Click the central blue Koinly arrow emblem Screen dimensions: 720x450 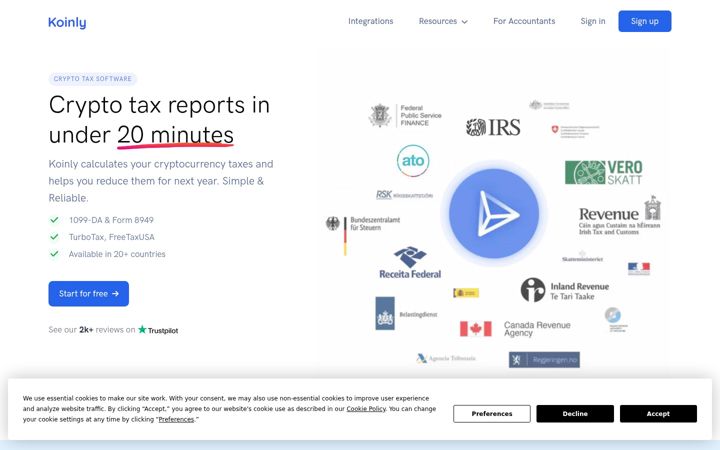[x=494, y=214]
